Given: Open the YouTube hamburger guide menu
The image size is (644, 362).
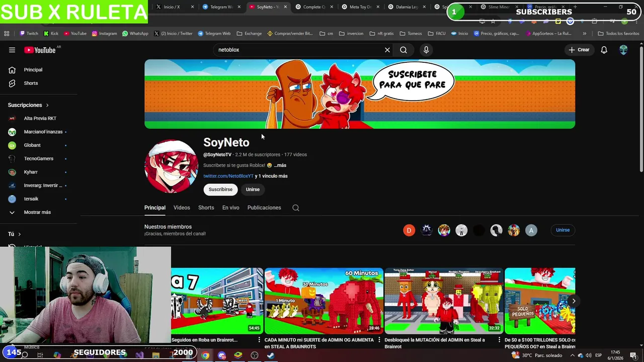Looking at the screenshot, I should pyautogui.click(x=12, y=50).
